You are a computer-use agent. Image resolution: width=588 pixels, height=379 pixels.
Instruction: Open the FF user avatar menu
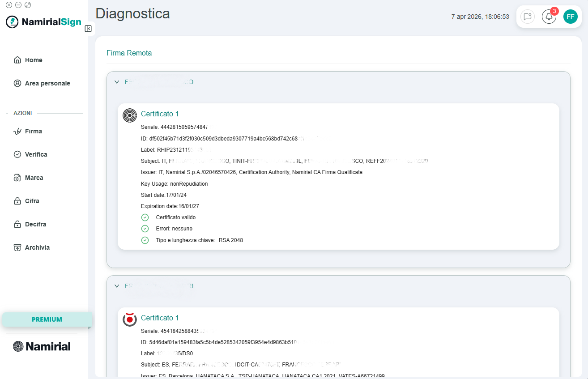(x=571, y=17)
